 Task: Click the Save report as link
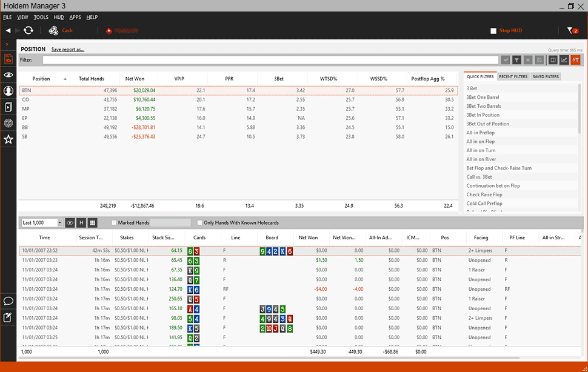(x=68, y=49)
